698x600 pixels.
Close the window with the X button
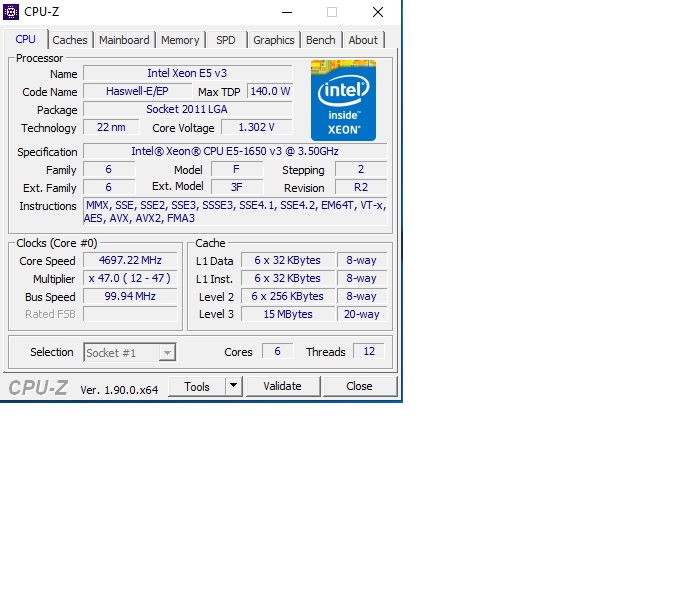tap(378, 12)
